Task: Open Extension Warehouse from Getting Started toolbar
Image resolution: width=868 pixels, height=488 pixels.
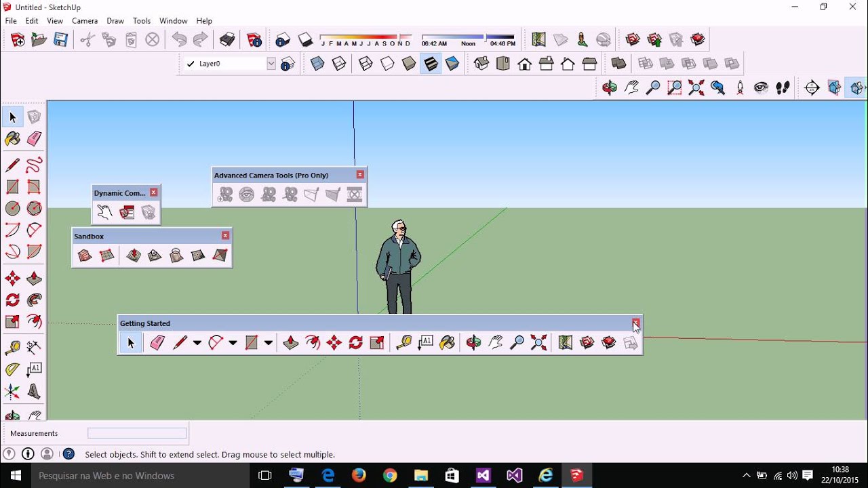Action: (x=609, y=343)
